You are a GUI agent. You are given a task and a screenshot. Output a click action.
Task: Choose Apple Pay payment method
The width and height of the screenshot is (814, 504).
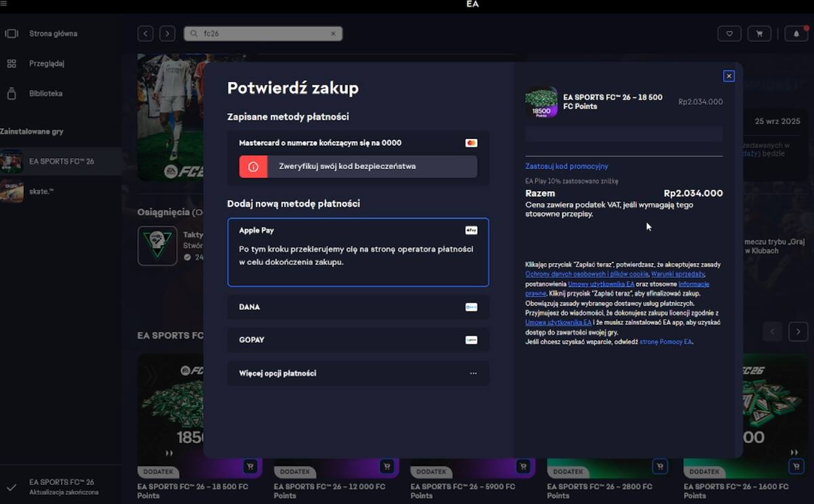(x=358, y=252)
